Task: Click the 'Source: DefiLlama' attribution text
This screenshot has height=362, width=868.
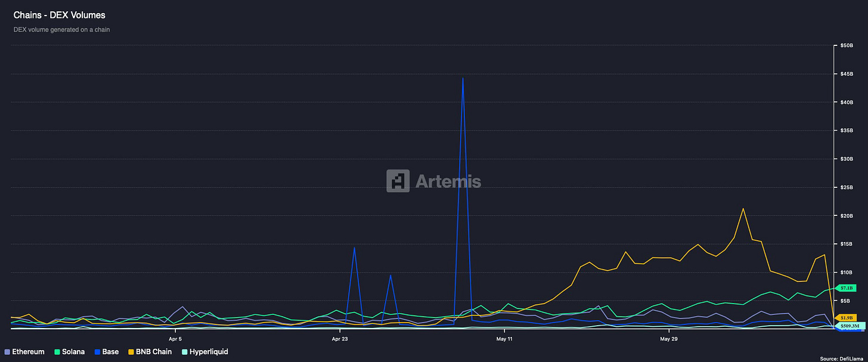Action: pyautogui.click(x=841, y=358)
